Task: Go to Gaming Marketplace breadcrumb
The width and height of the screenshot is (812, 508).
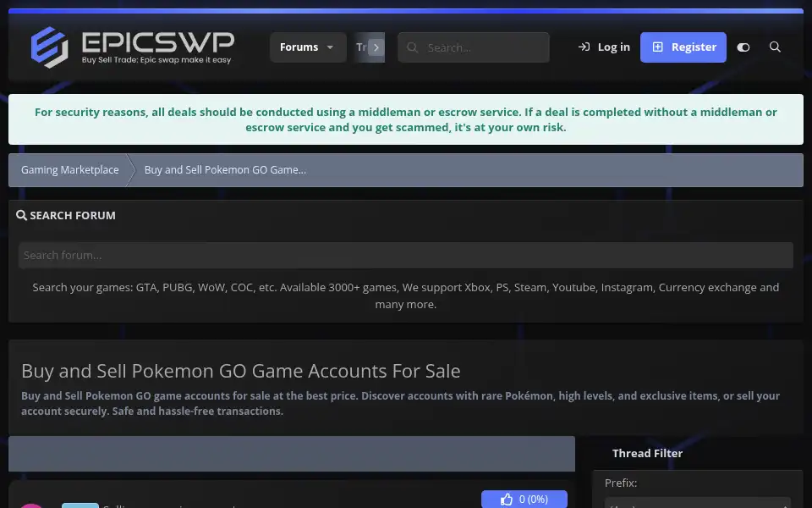Action: [x=70, y=170]
